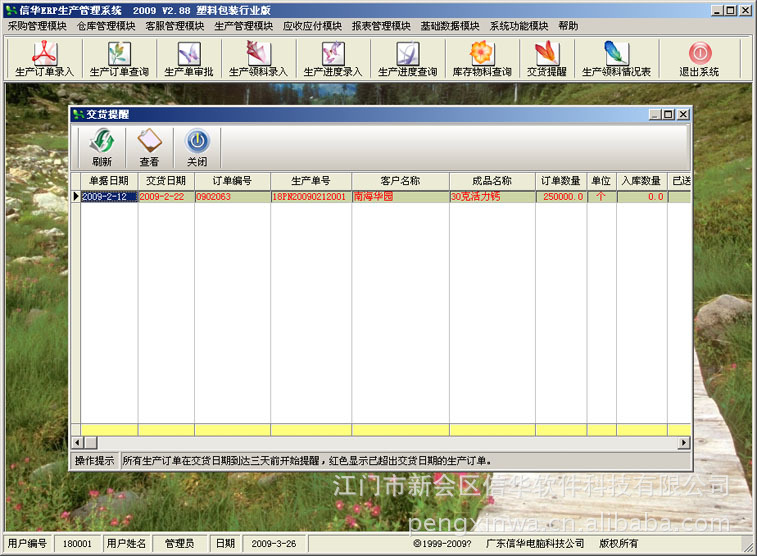
Task: Open 生产订单录入 toolbar icon
Action: tap(44, 59)
